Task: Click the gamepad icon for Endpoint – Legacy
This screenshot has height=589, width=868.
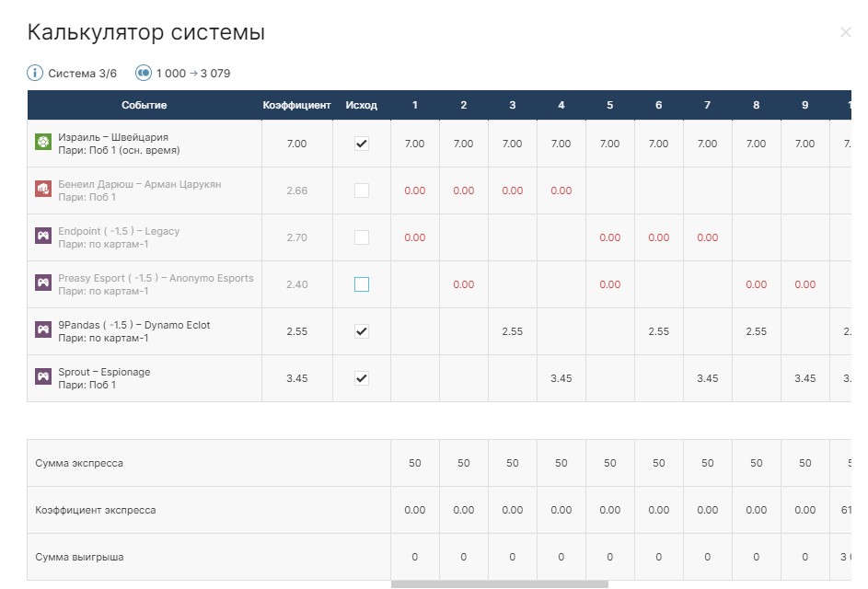Action: coord(43,237)
